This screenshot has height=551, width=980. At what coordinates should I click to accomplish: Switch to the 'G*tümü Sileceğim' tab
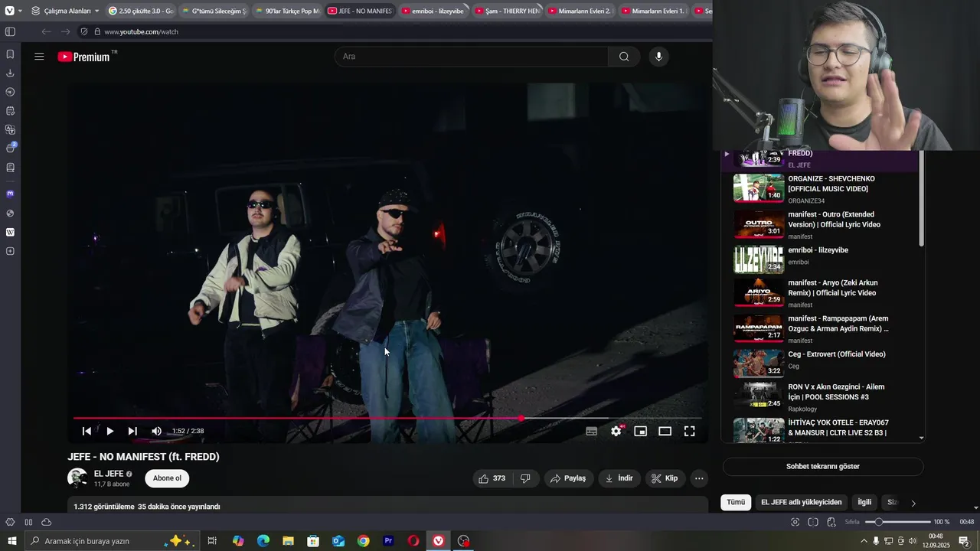[213, 11]
